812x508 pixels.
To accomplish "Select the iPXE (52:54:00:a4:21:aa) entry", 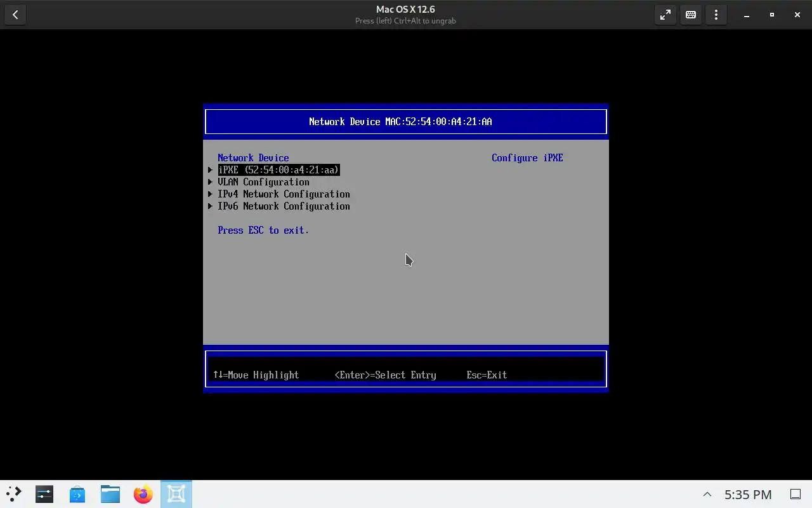I will pyautogui.click(x=278, y=170).
